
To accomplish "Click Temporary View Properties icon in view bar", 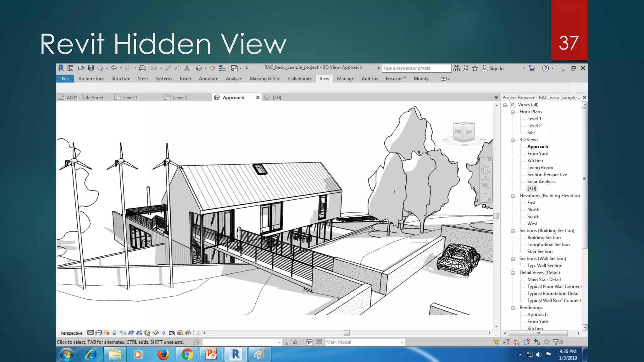I will [172, 333].
